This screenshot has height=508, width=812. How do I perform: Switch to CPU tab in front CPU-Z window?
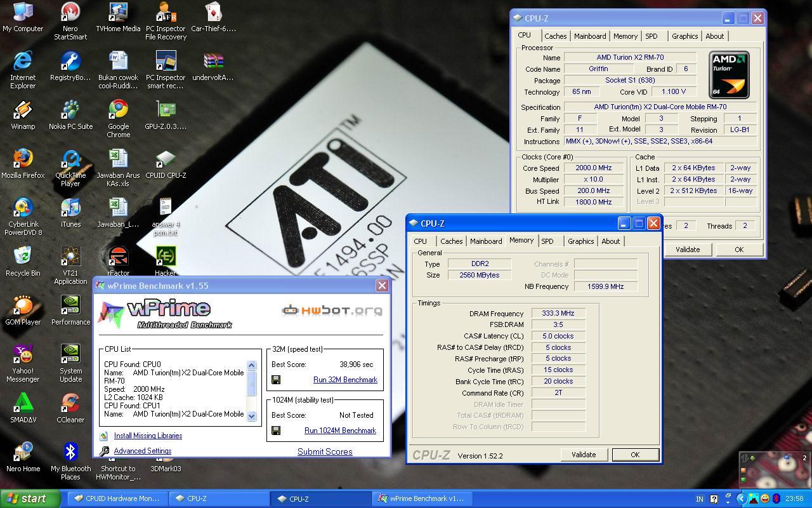click(421, 241)
